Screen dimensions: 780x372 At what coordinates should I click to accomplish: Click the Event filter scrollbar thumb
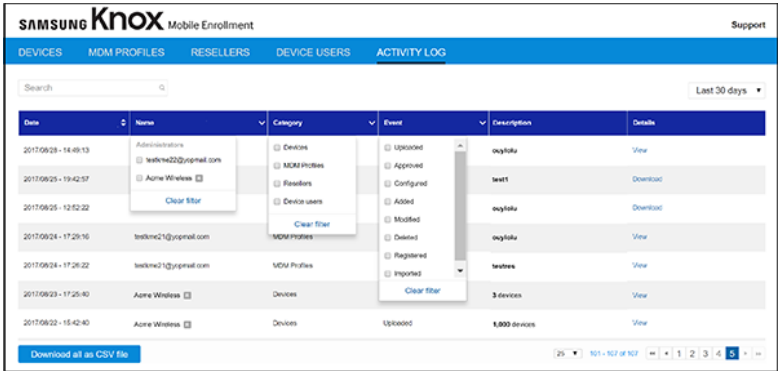pyautogui.click(x=460, y=206)
